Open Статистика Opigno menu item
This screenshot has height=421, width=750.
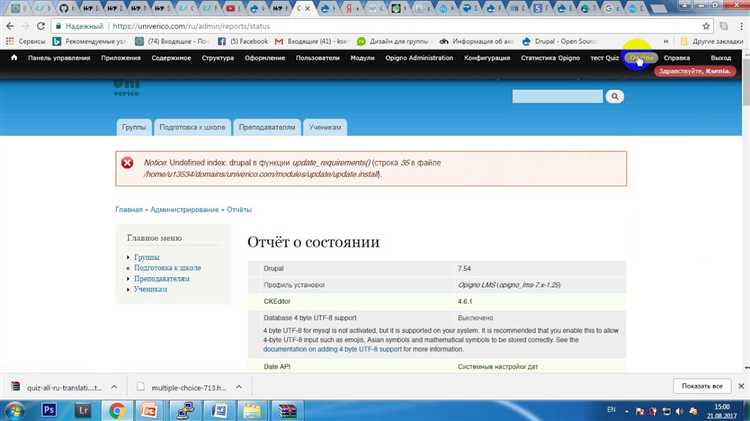(550, 58)
